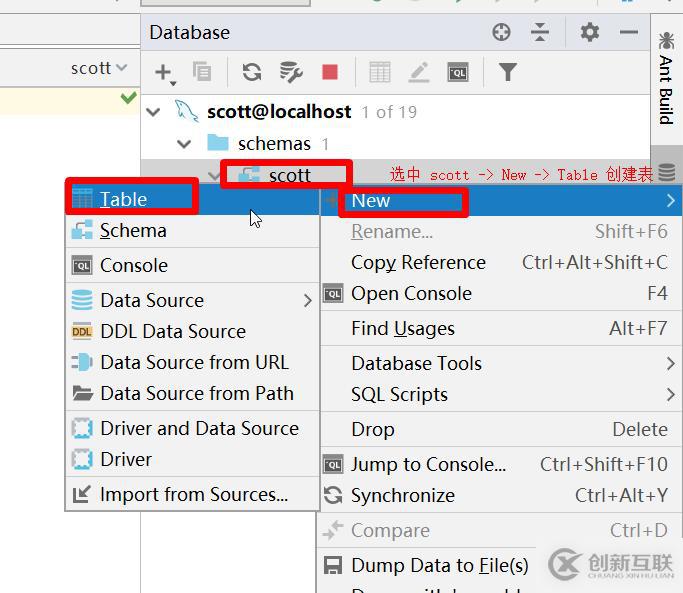
Task: Choose DDL Data Source entry
Action: tap(193, 332)
